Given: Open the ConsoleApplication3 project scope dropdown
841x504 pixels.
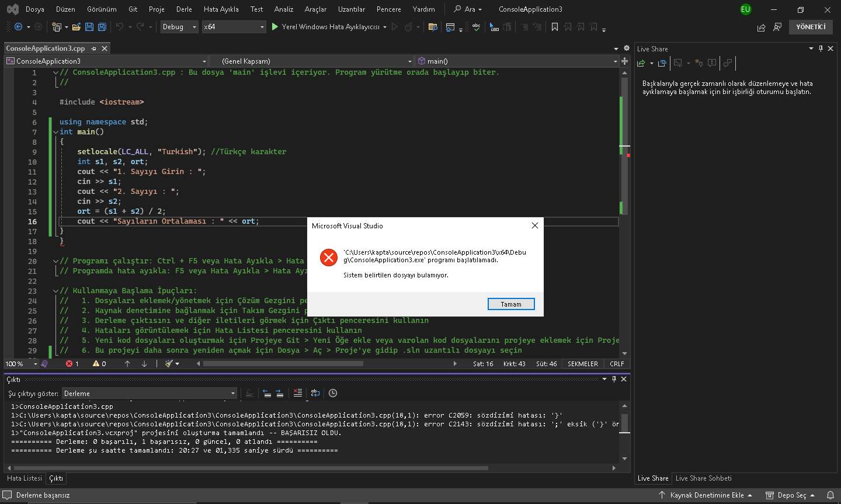Looking at the screenshot, I should [106, 61].
